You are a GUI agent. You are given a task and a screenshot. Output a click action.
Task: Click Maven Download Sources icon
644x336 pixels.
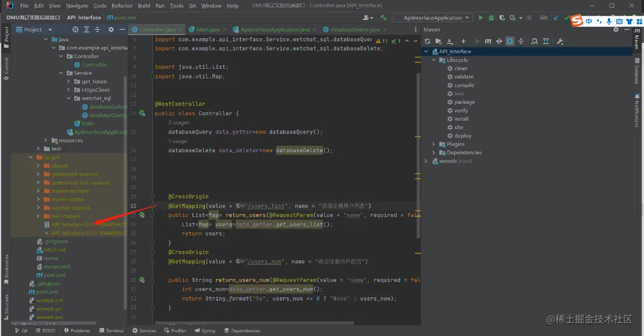click(x=450, y=41)
